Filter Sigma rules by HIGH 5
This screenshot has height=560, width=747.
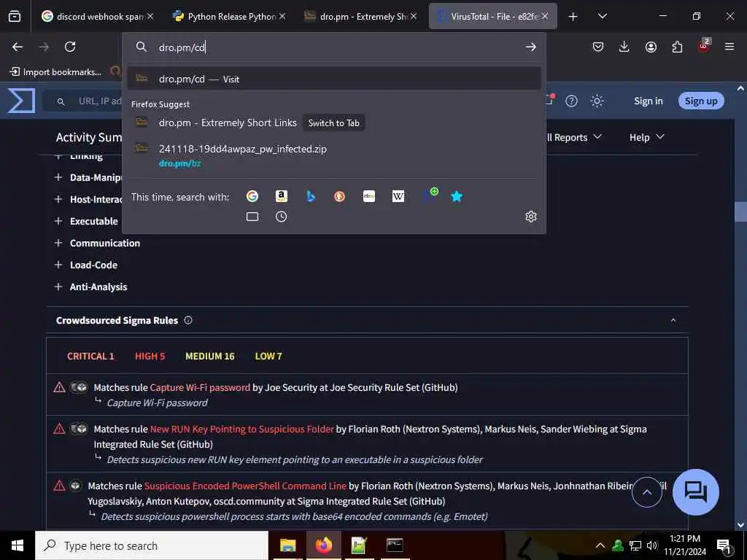pos(150,356)
